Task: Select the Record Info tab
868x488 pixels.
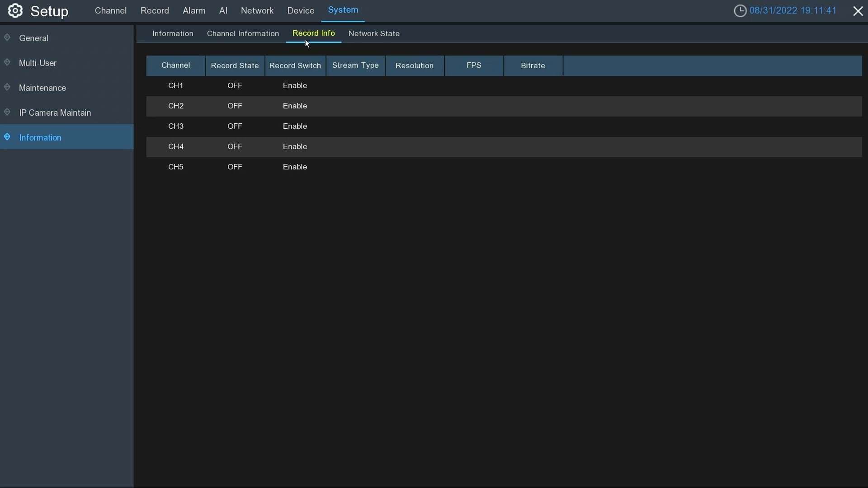Action: [314, 33]
